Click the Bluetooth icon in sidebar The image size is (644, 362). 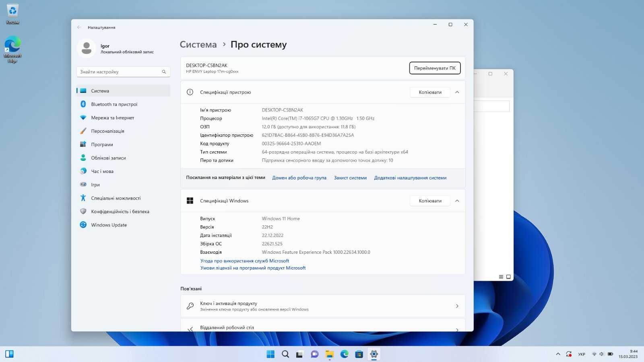pos(83,104)
